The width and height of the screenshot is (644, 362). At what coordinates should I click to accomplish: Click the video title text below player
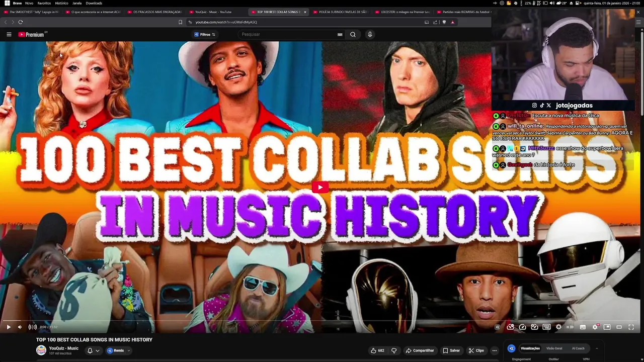(94, 340)
